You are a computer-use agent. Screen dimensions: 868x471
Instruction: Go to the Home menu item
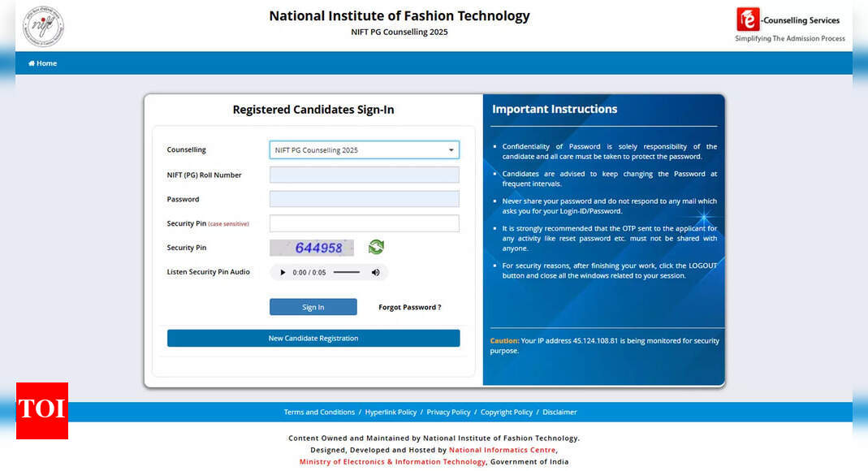43,63
